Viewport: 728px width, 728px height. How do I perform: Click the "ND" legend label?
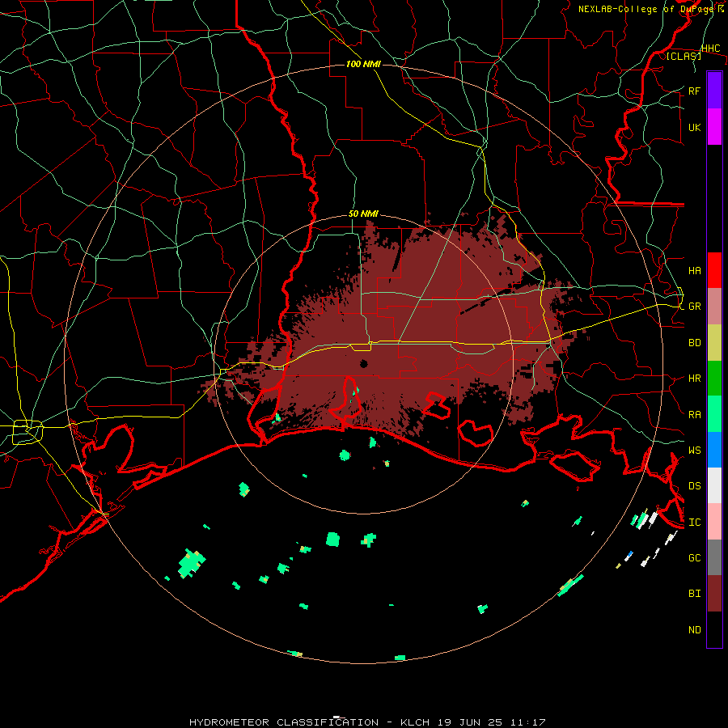[x=694, y=630]
